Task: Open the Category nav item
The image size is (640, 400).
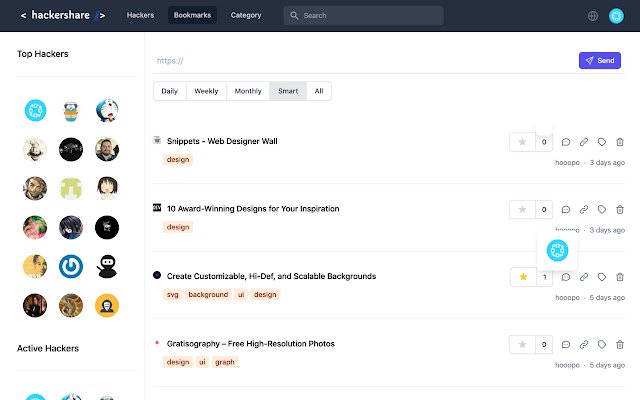Action: click(246, 15)
